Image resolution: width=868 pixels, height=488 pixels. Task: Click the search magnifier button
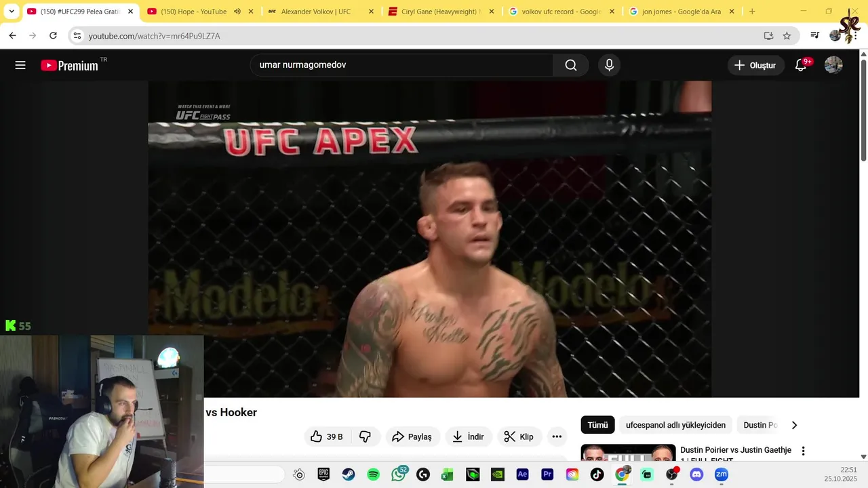pos(571,65)
